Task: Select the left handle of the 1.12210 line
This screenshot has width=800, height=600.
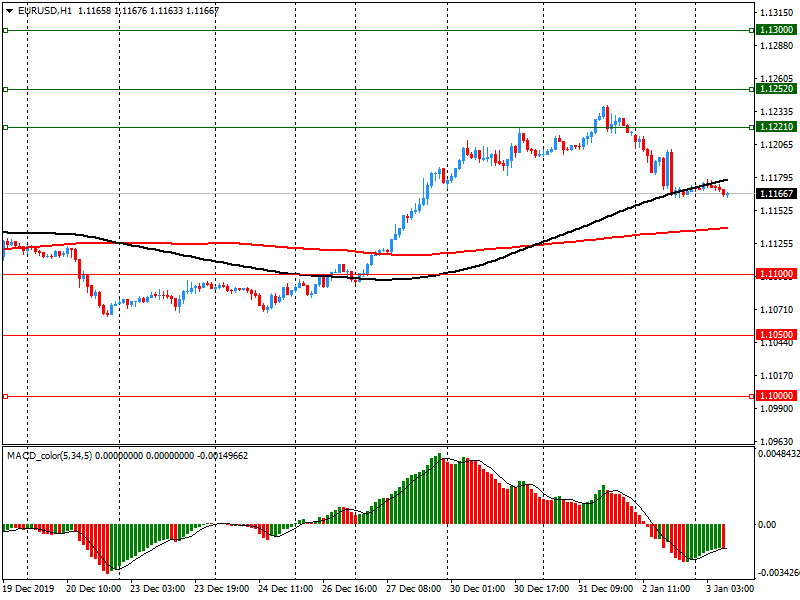Action: click(x=6, y=128)
